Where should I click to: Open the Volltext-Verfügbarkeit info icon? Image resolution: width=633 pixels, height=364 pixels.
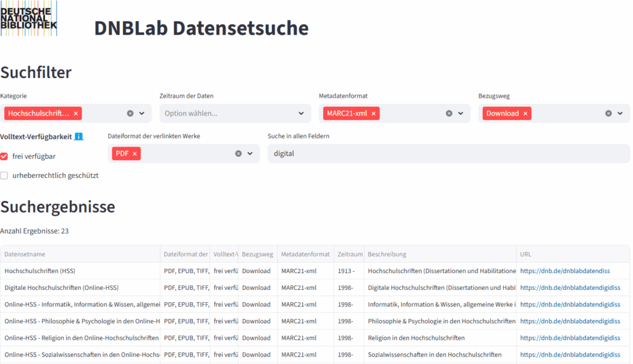(79, 137)
